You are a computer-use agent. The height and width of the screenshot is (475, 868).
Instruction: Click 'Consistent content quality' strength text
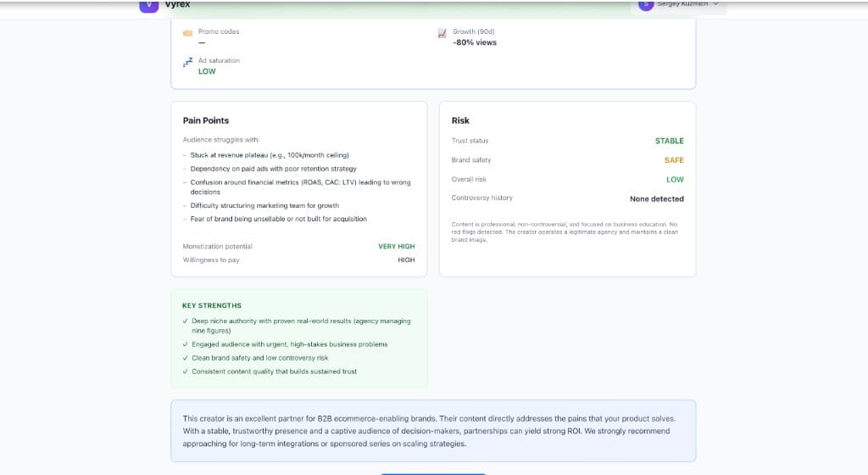click(274, 372)
